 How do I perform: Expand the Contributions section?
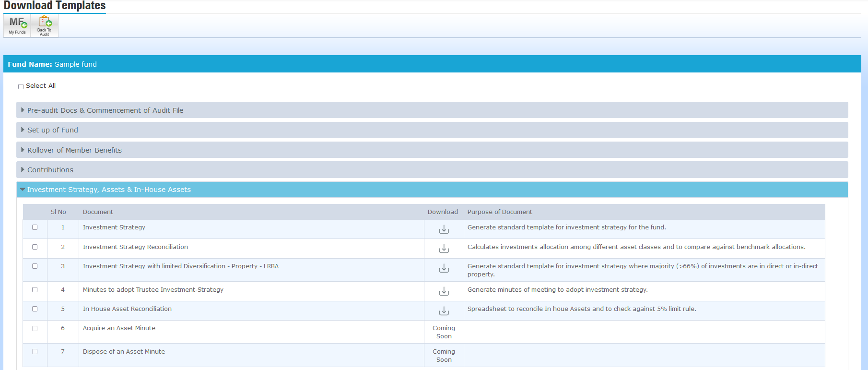[50, 170]
